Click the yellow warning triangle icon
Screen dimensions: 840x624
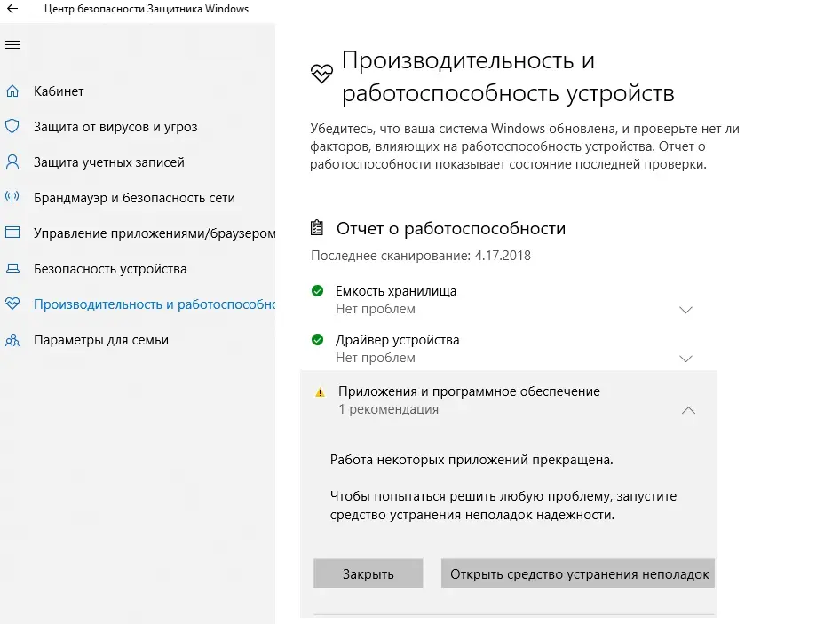coord(319,392)
